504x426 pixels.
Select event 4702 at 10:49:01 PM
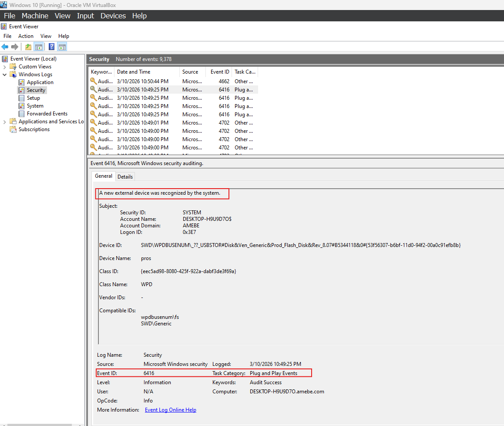coord(173,123)
